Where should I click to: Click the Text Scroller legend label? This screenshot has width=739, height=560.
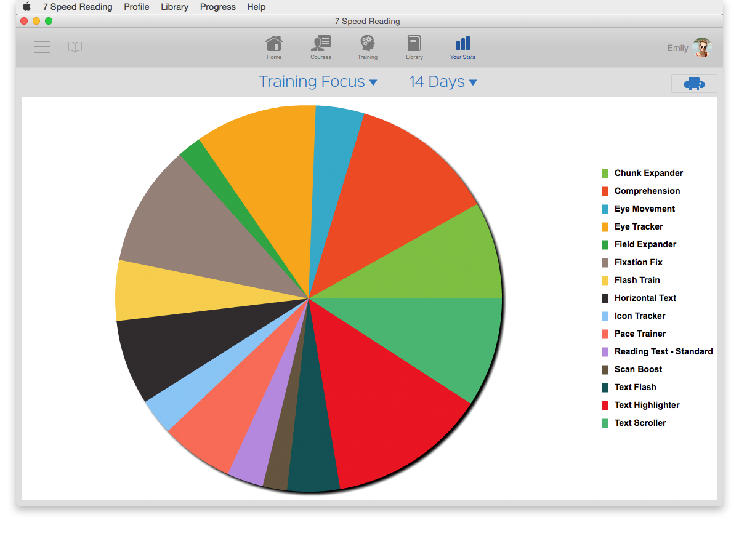tap(640, 423)
